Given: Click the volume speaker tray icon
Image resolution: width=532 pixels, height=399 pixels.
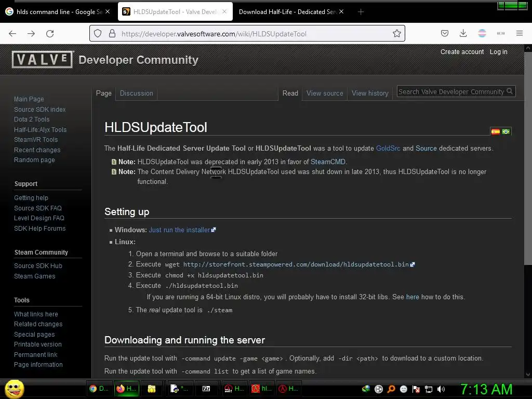Looking at the screenshot, I should (x=441, y=389).
